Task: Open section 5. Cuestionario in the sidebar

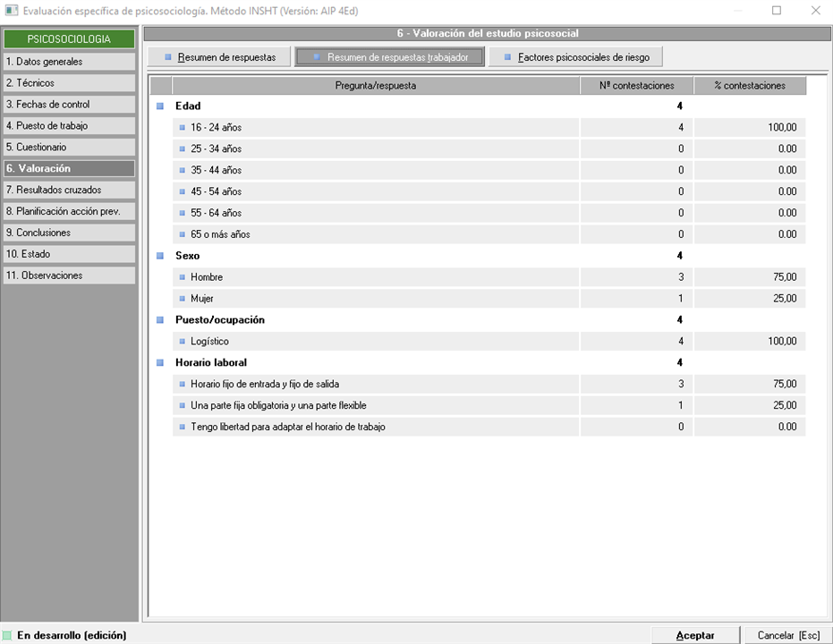Action: [x=69, y=148]
